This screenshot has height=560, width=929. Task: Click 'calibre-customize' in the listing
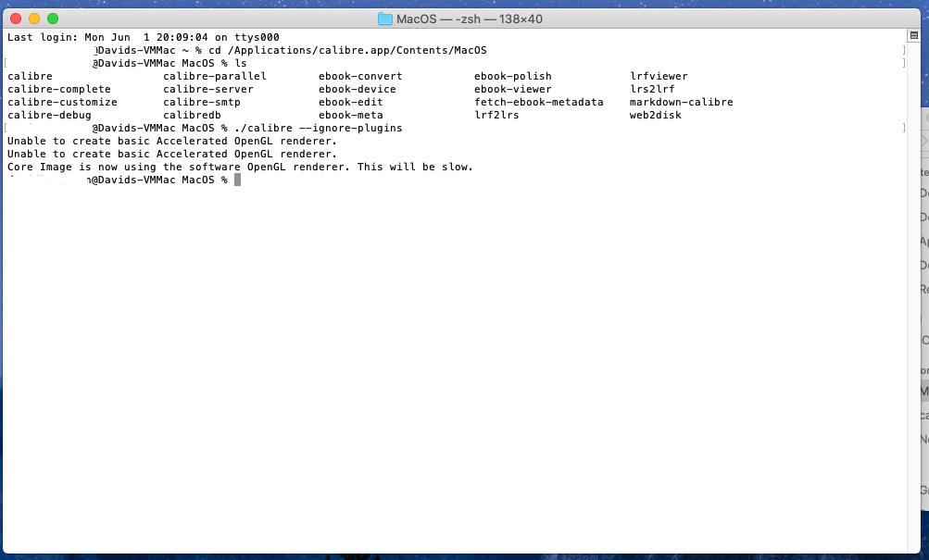62,103
